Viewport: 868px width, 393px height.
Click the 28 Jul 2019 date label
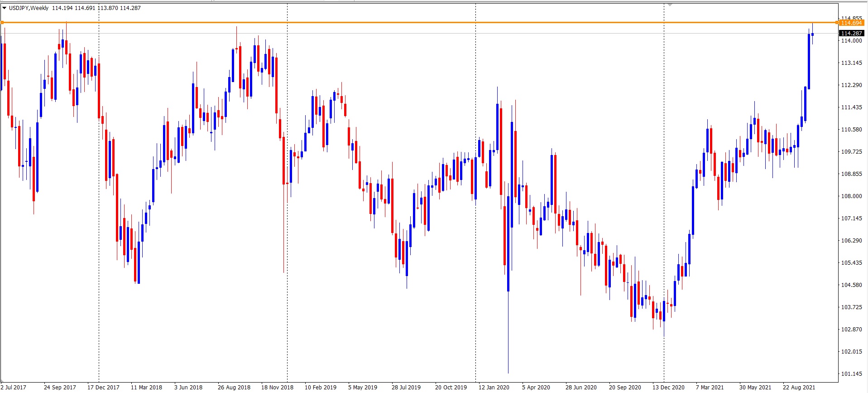(x=406, y=387)
